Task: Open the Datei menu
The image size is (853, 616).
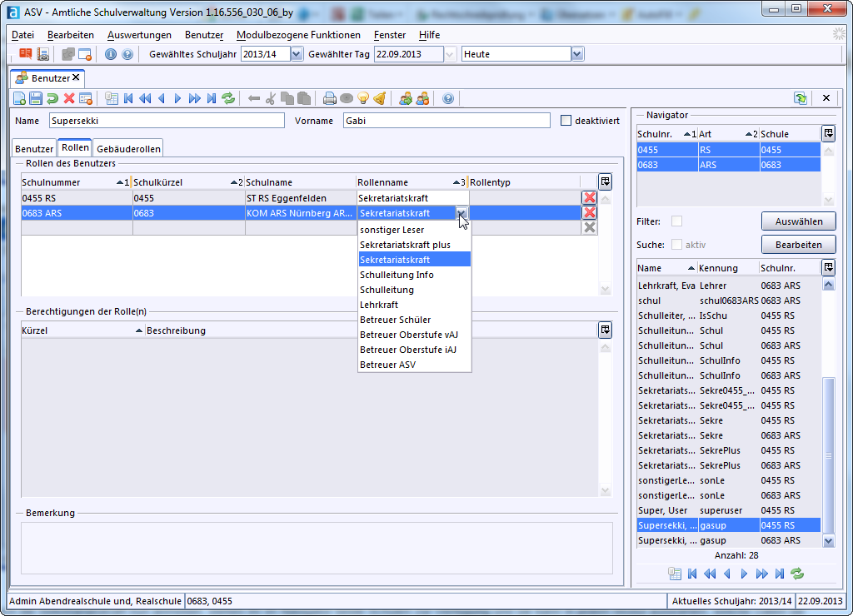Action: (22, 35)
